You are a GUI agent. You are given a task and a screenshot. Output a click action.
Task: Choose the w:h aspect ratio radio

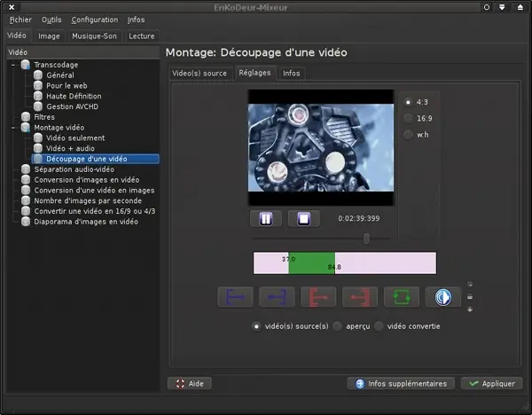(408, 135)
